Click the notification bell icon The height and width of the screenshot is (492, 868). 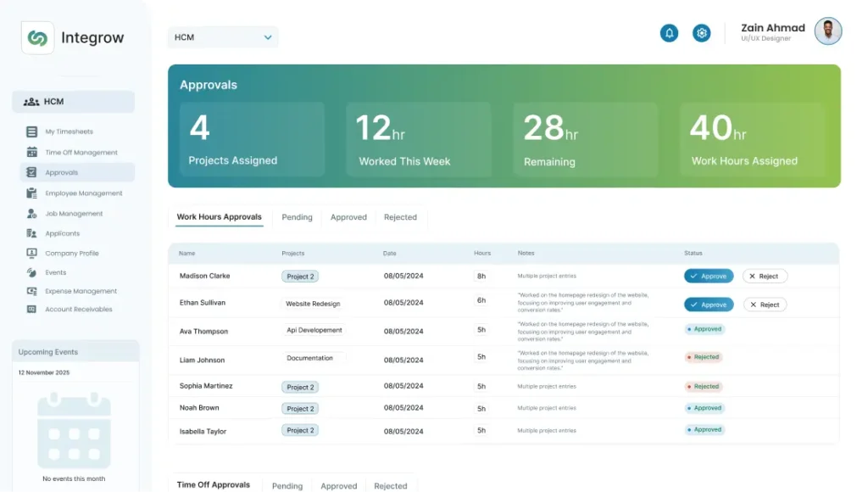pyautogui.click(x=669, y=33)
